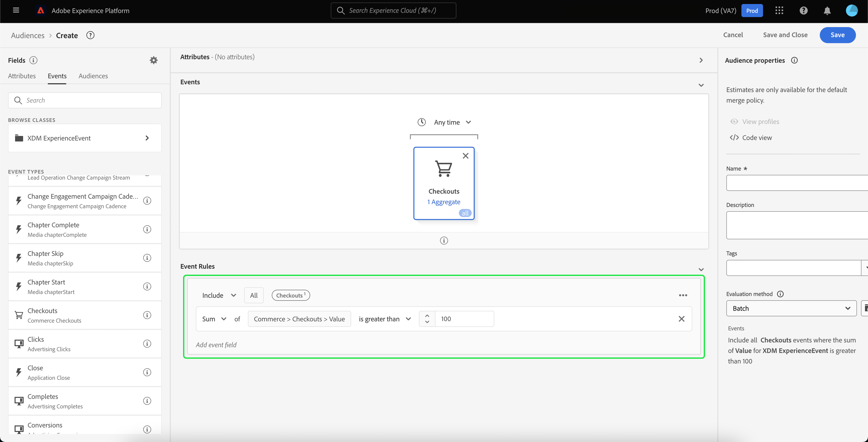
Task: Click the help question mark in header
Action: click(803, 11)
